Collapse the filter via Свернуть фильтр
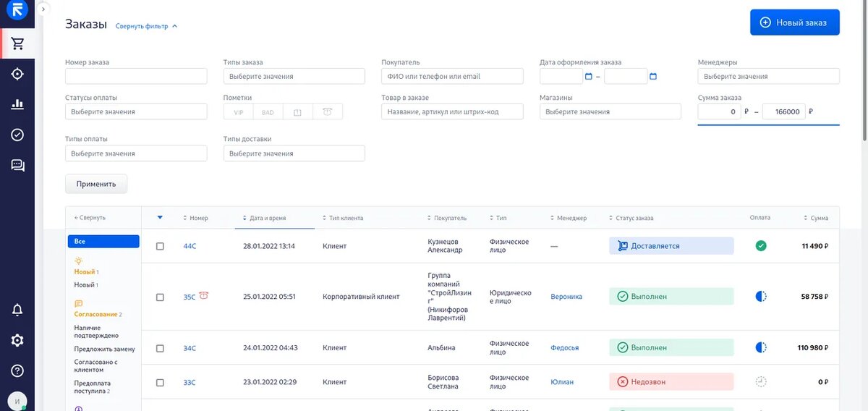 click(x=146, y=26)
